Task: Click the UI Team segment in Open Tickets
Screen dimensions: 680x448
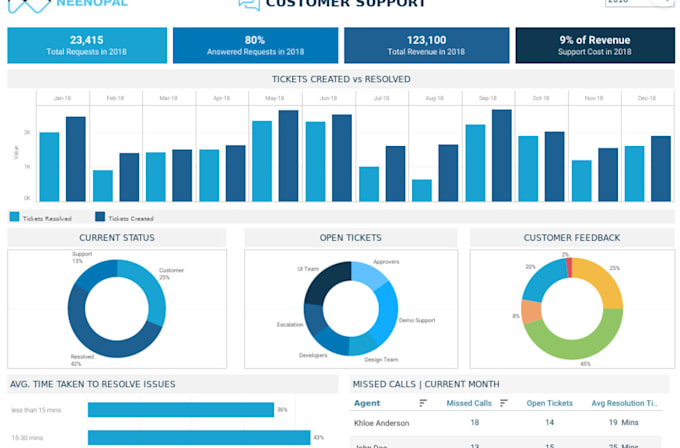Action: [x=324, y=281]
